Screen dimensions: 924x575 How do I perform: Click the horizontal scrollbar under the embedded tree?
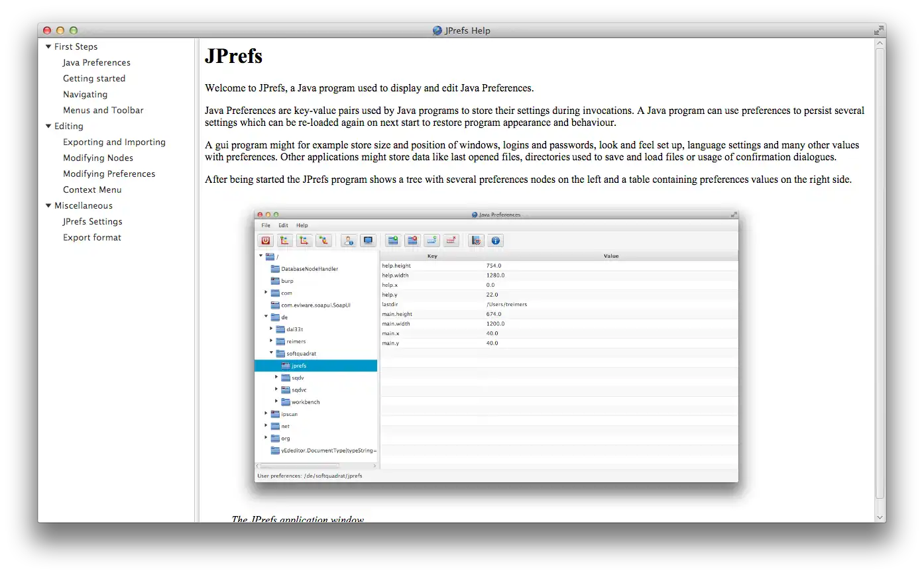[x=316, y=466]
